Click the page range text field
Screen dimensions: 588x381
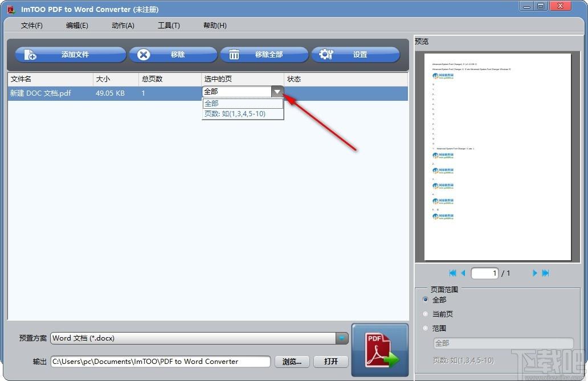(503, 343)
